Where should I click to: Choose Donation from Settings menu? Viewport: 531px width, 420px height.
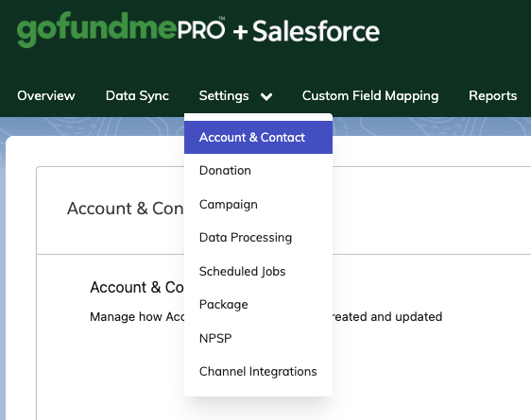258,171
